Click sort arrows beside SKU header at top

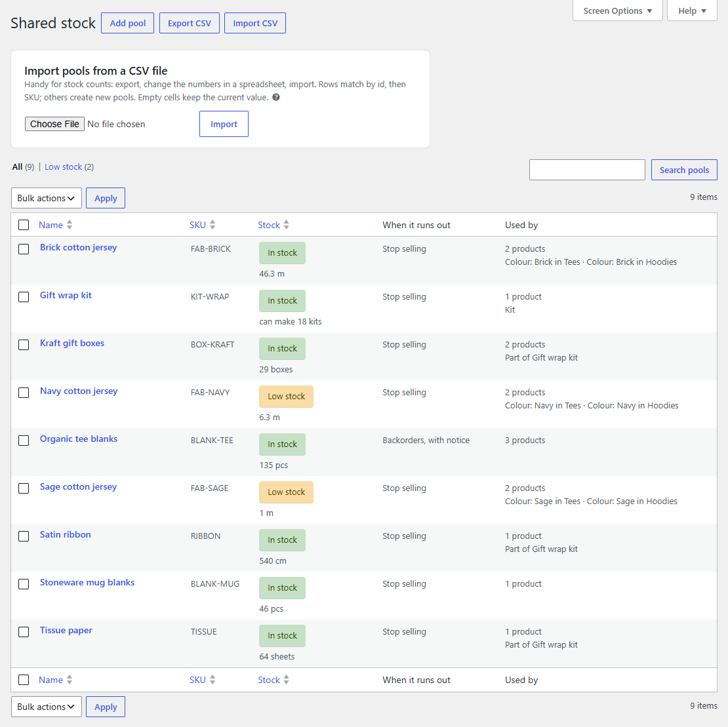tap(212, 225)
